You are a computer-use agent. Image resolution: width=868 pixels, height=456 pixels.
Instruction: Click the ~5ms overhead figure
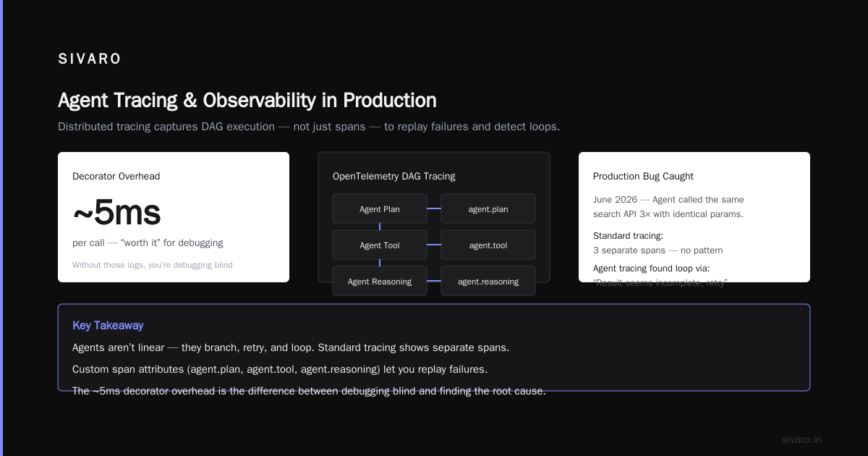[x=116, y=213]
